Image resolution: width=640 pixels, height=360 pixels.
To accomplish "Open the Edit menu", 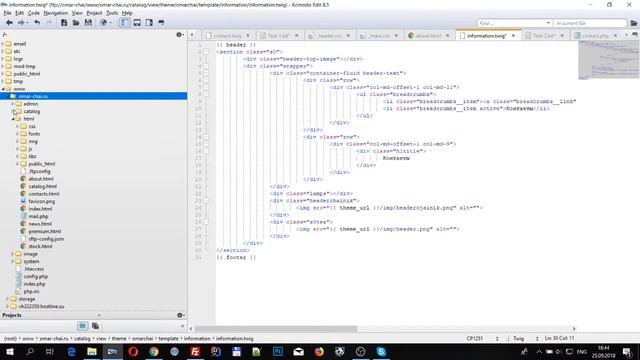I will point(19,13).
